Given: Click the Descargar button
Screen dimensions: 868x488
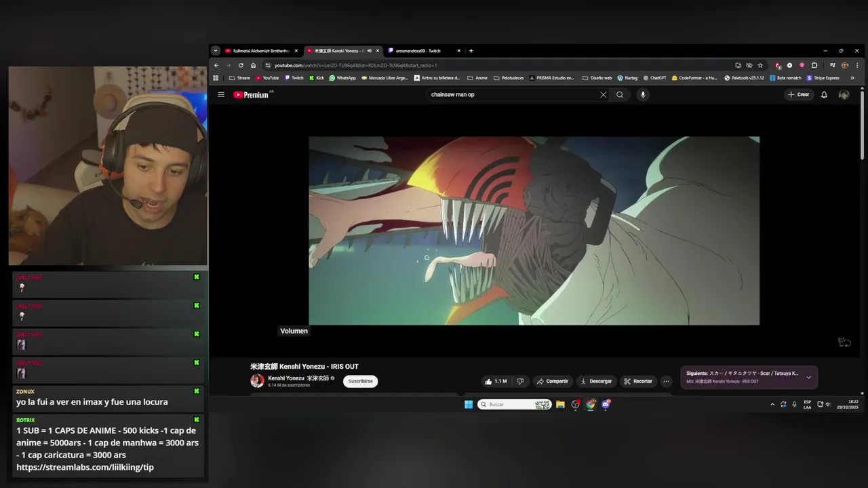Looking at the screenshot, I should 596,382.
